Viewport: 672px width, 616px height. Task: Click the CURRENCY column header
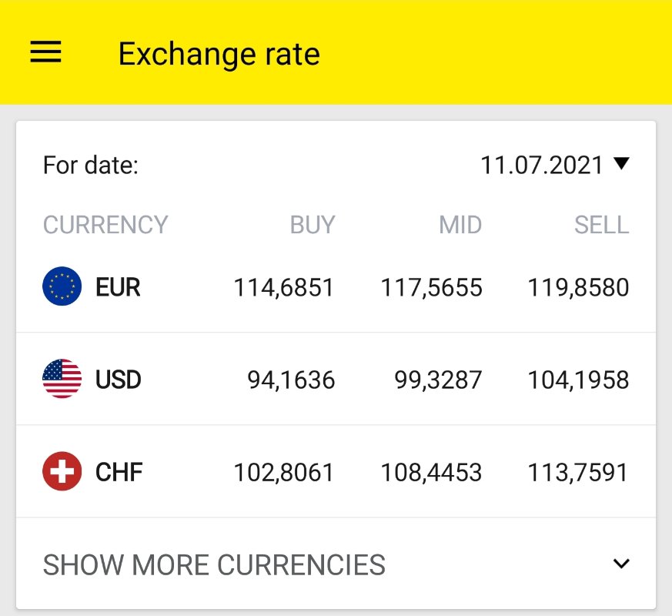pos(105,225)
